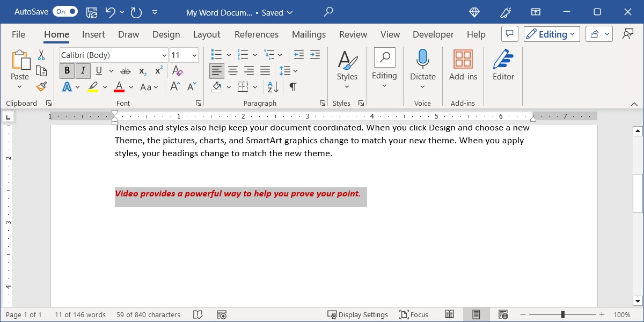Open the Dictate voice tool
The image size is (644, 322).
pos(423,63)
